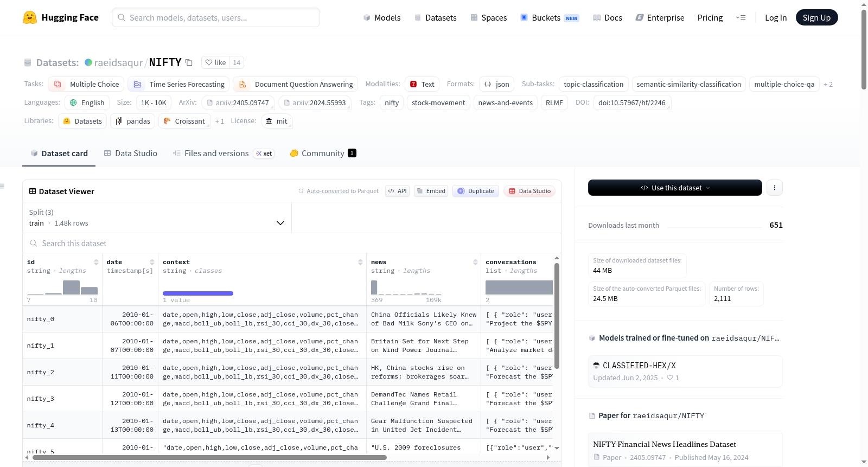This screenshot has width=868, height=467.
Task: Open the like count 14
Action: [237, 62]
